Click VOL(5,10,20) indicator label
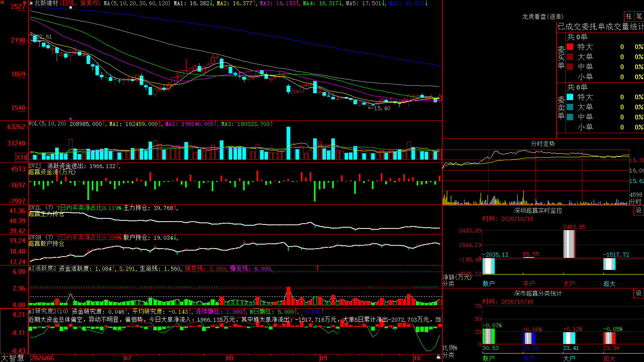This screenshot has width=644, height=362. (x=47, y=123)
